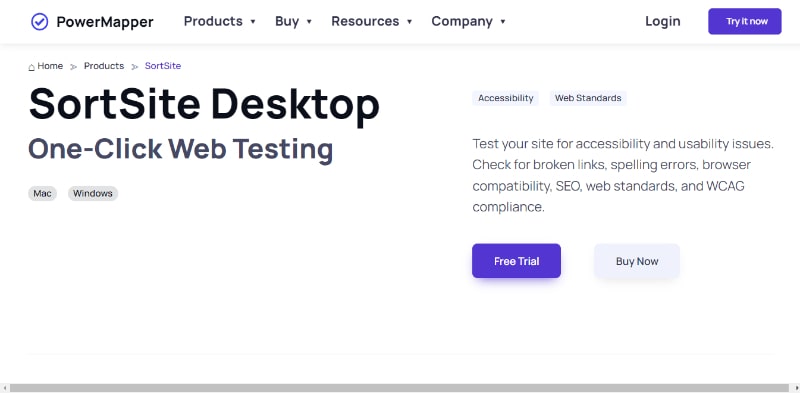The height and width of the screenshot is (393, 800).
Task: Expand the Company dropdown arrow
Action: pyautogui.click(x=503, y=22)
